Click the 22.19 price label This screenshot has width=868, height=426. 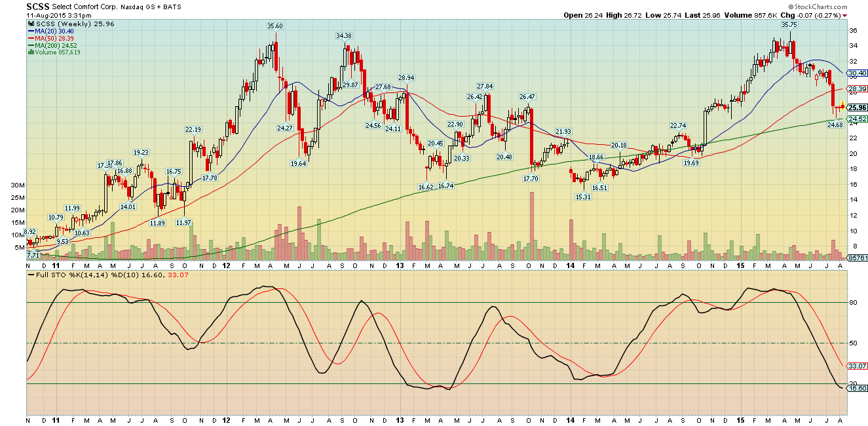(193, 129)
